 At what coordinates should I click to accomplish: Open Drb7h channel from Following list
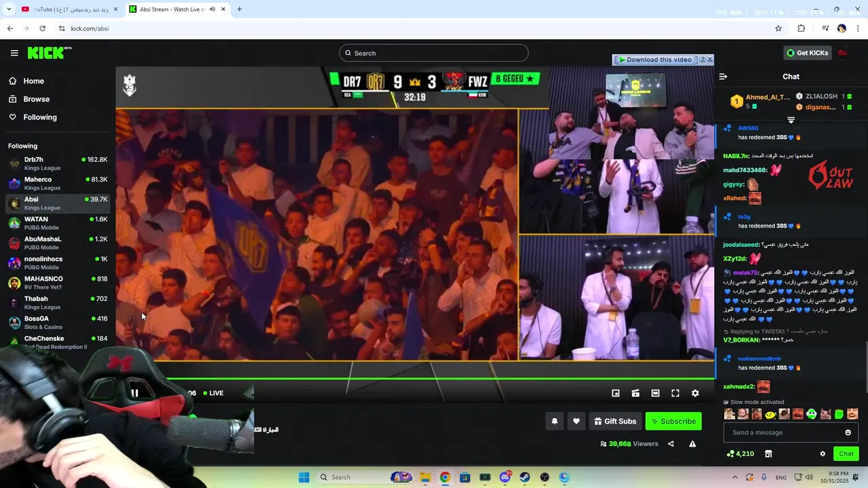[58, 163]
